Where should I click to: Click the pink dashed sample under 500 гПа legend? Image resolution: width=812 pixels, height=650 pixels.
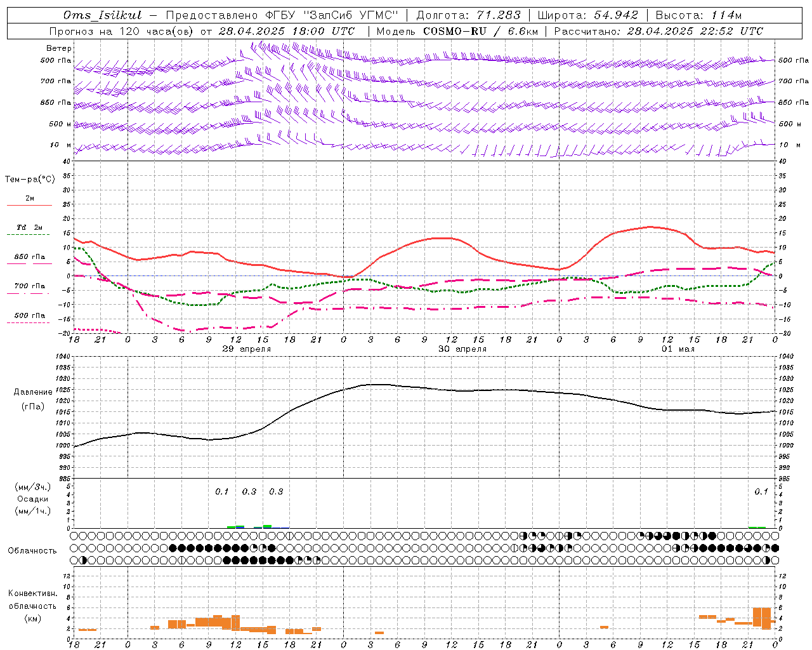point(29,323)
